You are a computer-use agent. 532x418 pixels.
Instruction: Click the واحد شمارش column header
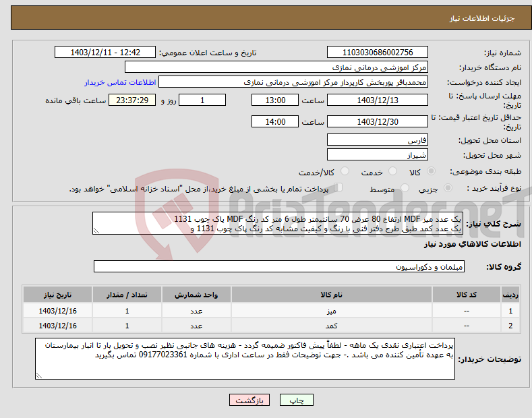196,295
